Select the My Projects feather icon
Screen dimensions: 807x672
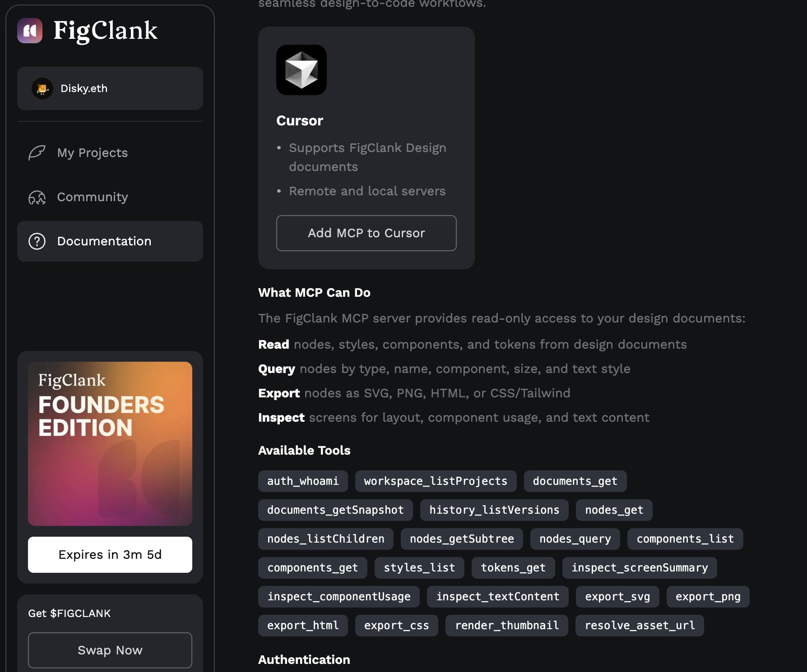(37, 153)
